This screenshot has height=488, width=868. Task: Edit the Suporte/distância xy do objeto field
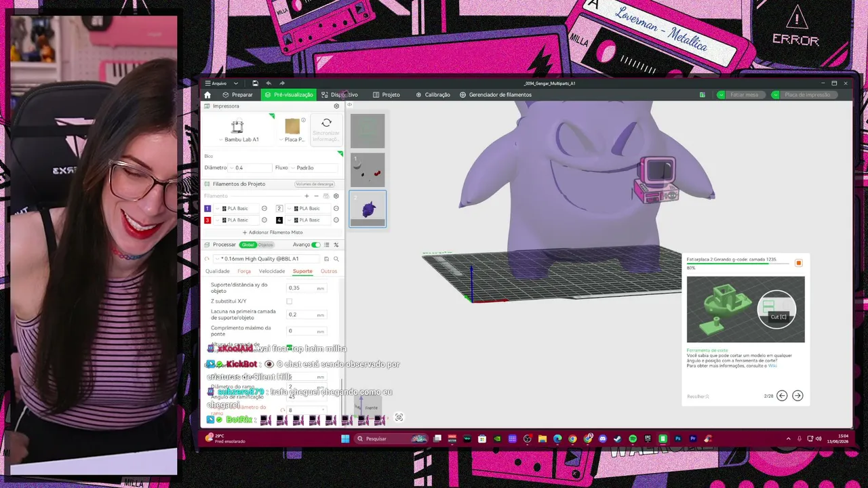(307, 288)
